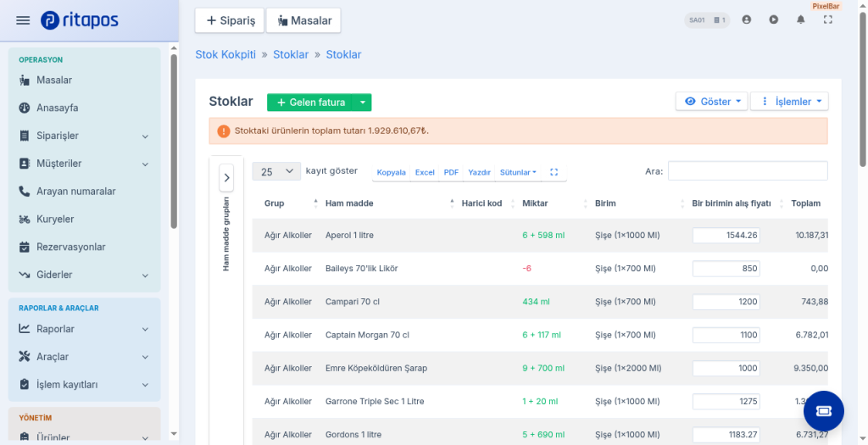868x445 pixels.
Task: Open Anasayfa menu item
Action: click(84, 108)
